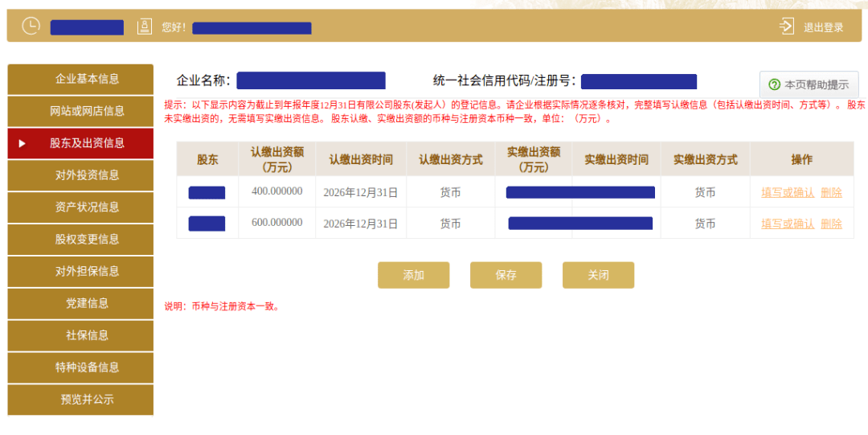
Task: Click the question mark help icon
Action: click(x=775, y=84)
